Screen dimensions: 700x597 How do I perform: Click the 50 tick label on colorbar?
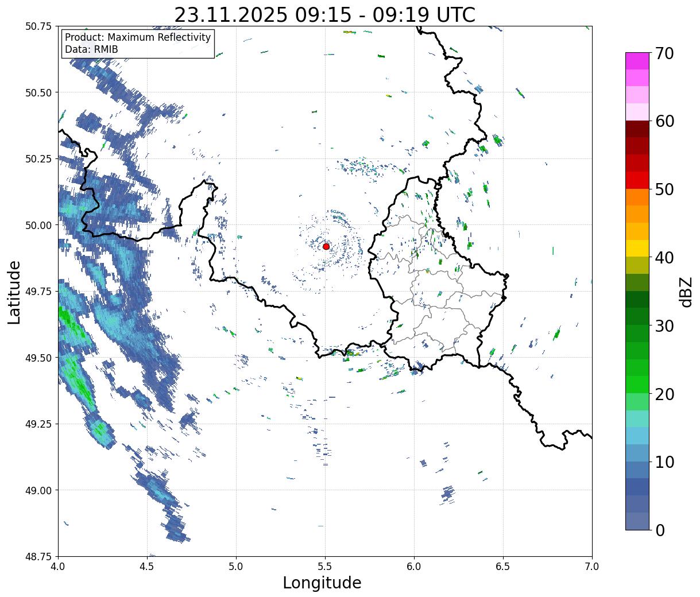click(664, 189)
